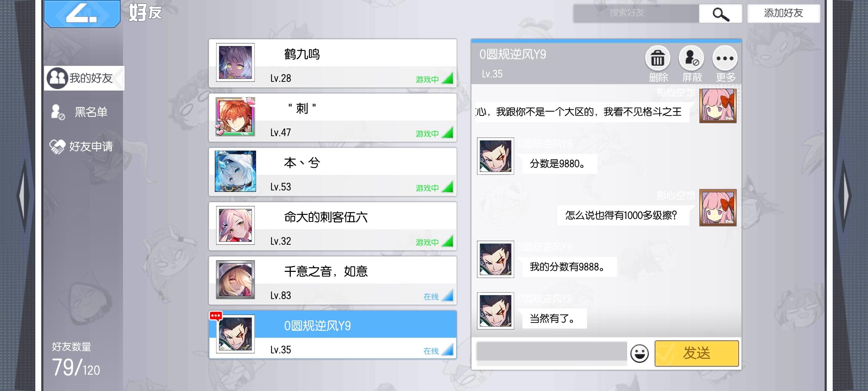Open the 好友申请 friend requests tab
The height and width of the screenshot is (391, 868).
[84, 146]
